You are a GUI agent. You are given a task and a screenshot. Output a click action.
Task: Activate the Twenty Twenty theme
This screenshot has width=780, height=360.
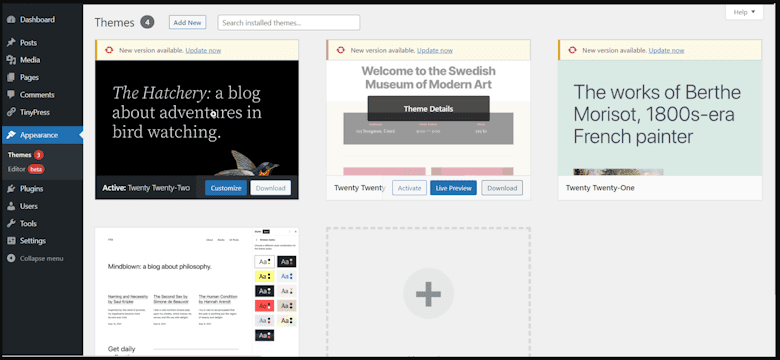409,188
